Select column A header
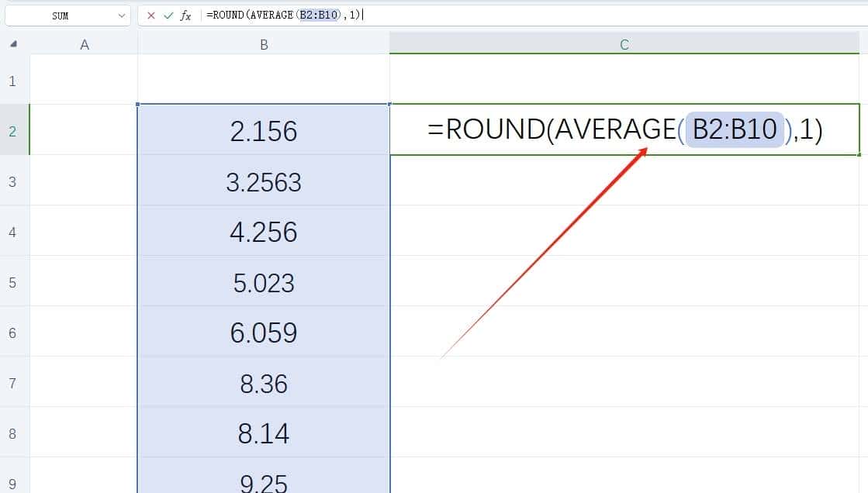The image size is (868, 493). pyautogui.click(x=85, y=44)
